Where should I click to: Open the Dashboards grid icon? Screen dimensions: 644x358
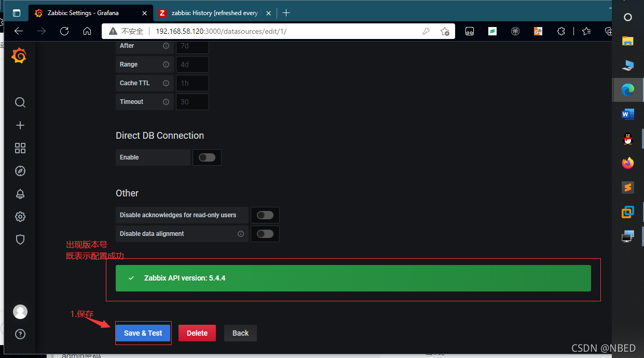point(20,148)
